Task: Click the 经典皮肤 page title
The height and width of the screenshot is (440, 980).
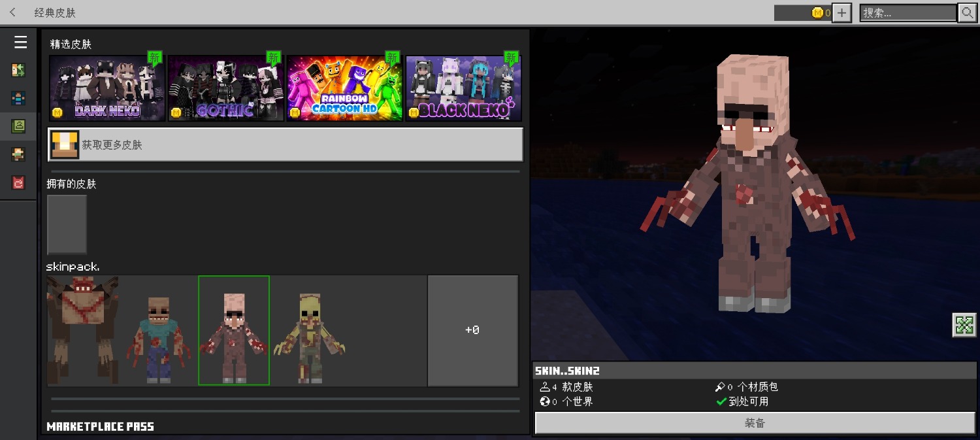Action: pyautogui.click(x=55, y=13)
